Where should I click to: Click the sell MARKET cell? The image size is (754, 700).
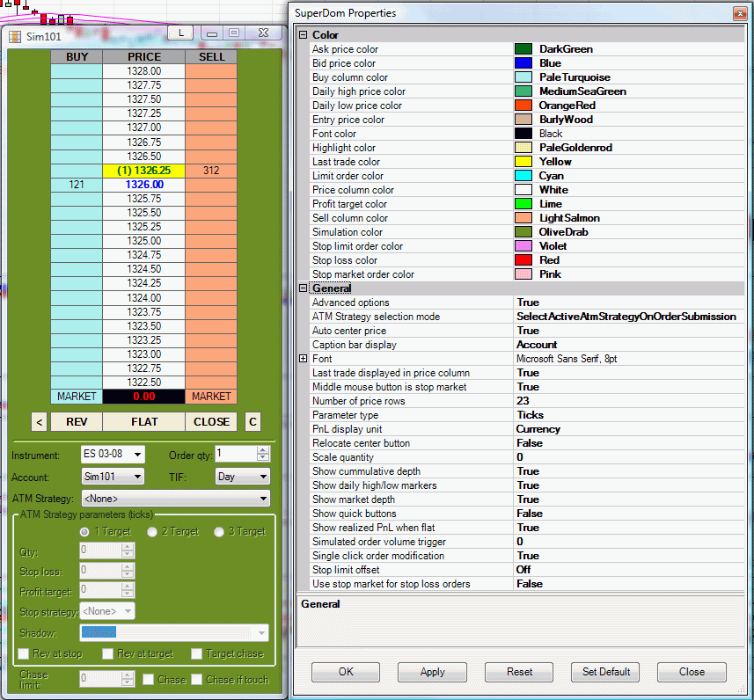(x=211, y=396)
